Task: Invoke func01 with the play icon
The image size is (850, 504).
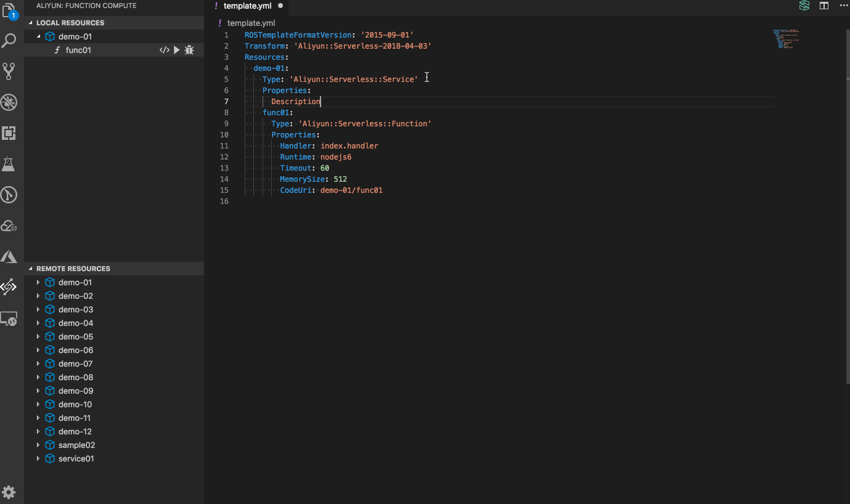Action: (x=177, y=50)
